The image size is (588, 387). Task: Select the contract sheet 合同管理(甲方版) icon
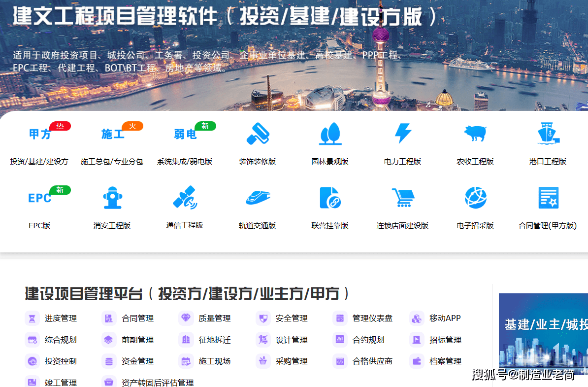(548, 197)
